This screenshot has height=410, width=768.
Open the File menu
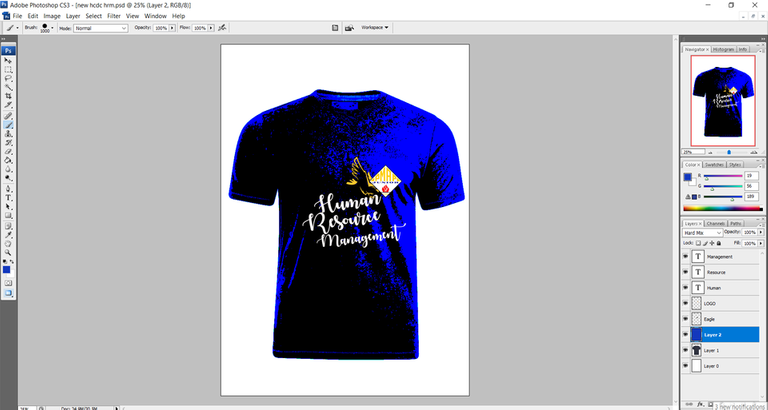pos(17,16)
